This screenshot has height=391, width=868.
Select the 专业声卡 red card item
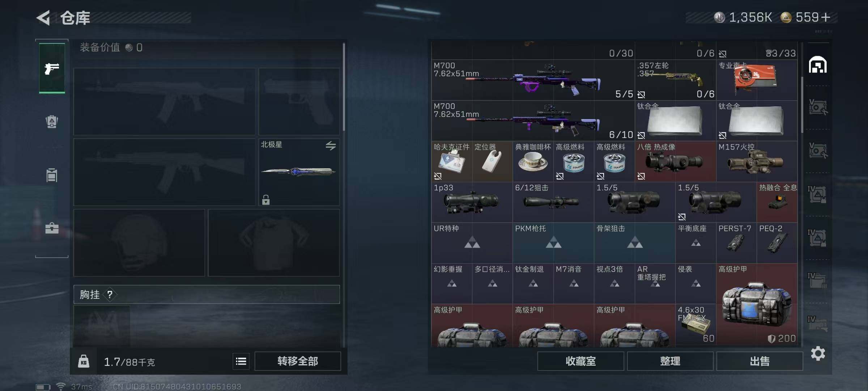point(757,80)
